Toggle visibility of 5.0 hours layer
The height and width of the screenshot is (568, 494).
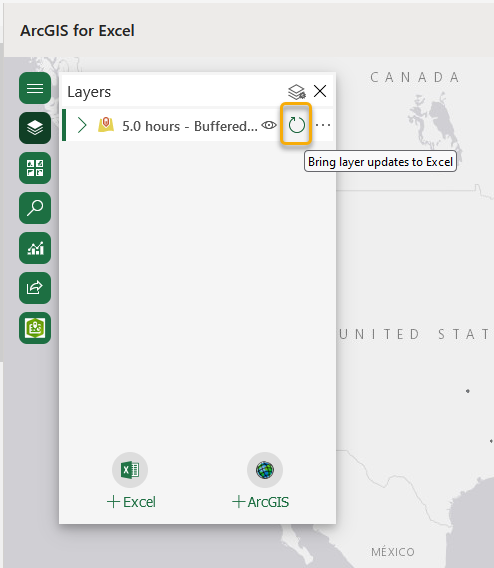269,125
